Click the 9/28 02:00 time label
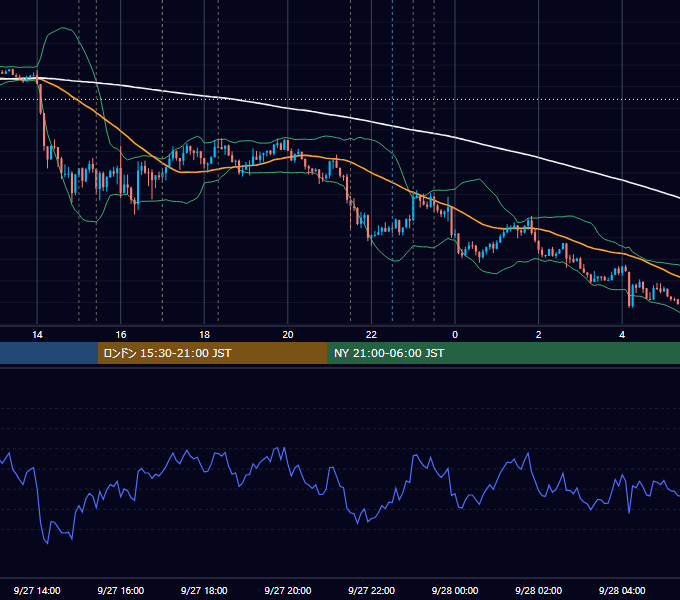Viewport: 680px width, 600px height. coord(538,590)
